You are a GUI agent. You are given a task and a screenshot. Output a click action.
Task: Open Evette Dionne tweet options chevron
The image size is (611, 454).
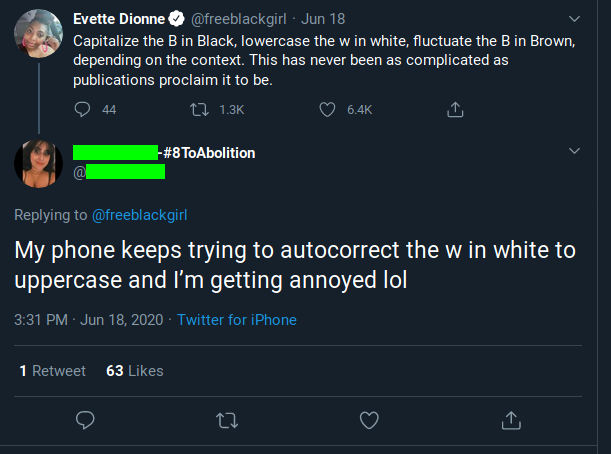(574, 18)
